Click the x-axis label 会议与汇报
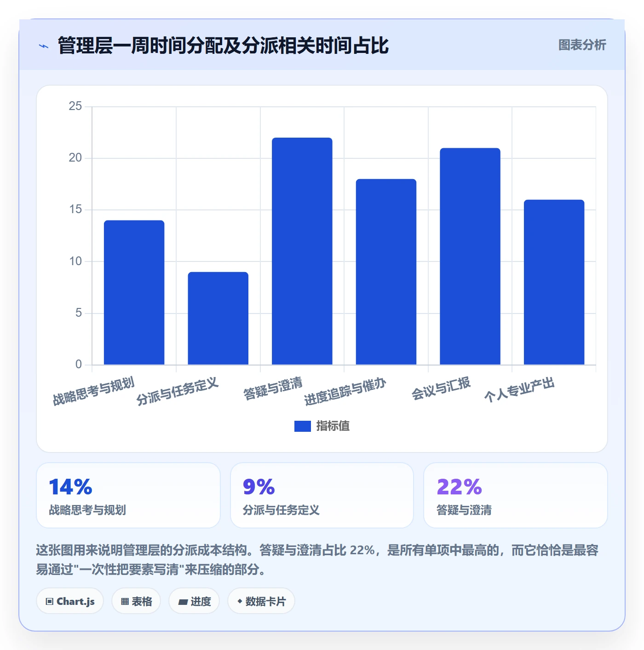 point(441,389)
